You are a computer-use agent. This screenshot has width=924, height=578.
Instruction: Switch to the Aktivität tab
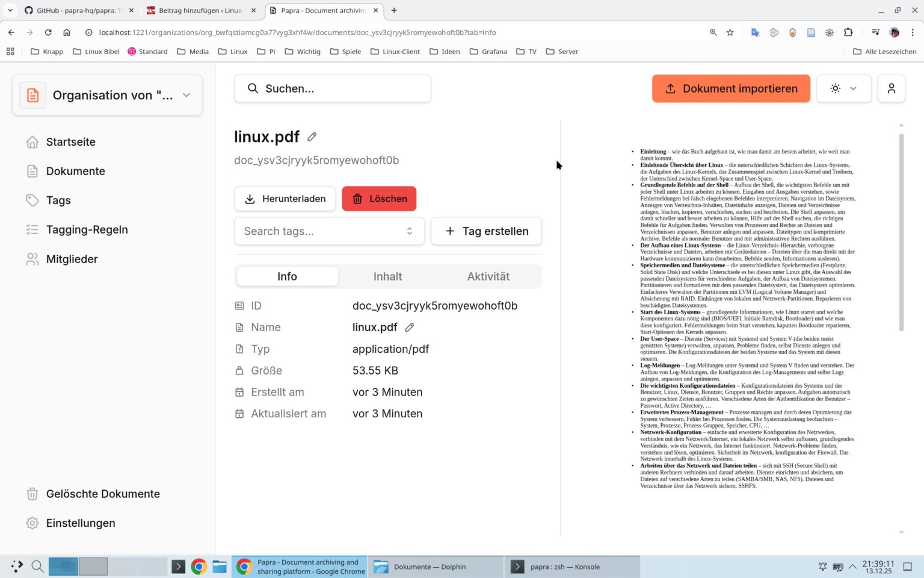pyautogui.click(x=488, y=276)
